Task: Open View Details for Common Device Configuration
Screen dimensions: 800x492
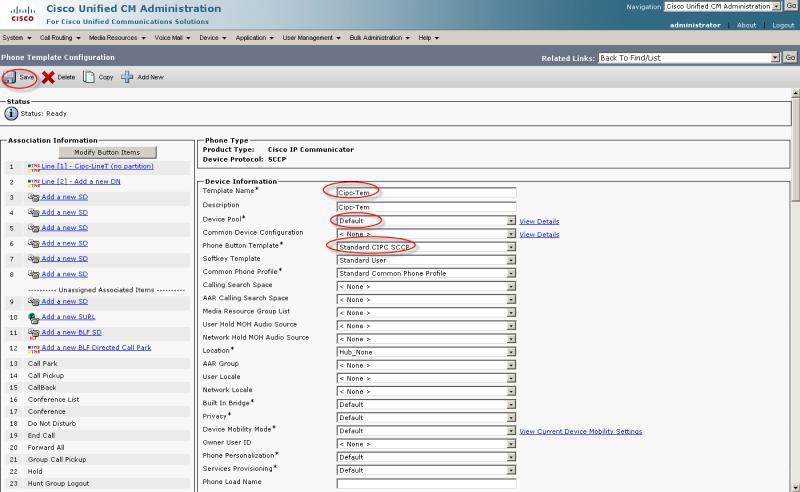Action: tap(539, 235)
